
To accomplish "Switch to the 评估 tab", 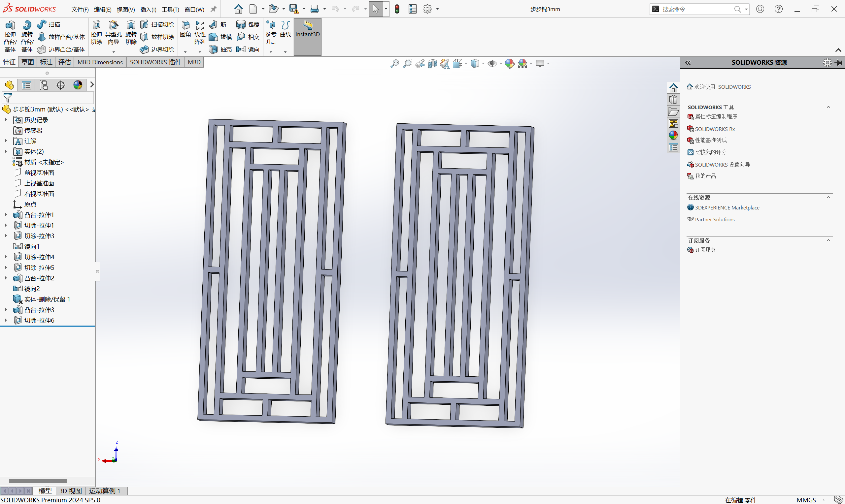I will (x=65, y=62).
